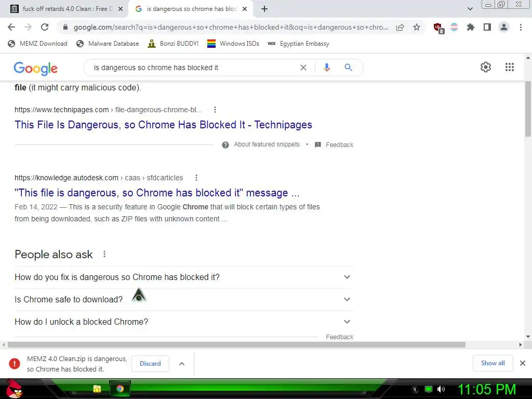Go forward with the browser forward arrow
This screenshot has width=532, height=399.
[x=28, y=27]
